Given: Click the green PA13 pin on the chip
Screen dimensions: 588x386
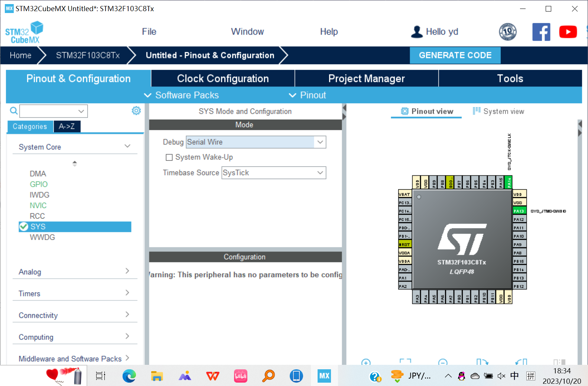Looking at the screenshot, I should [x=519, y=211].
